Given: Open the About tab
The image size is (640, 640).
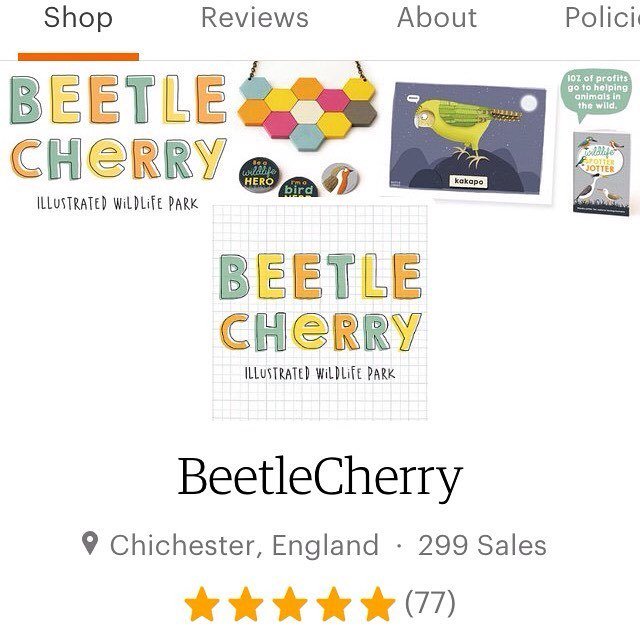Looking at the screenshot, I should 437,18.
